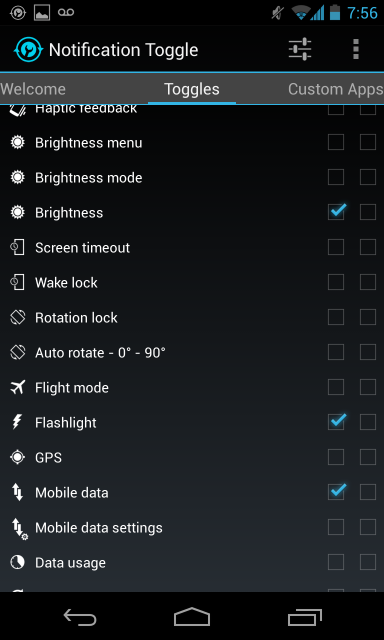Select the Wake lock list row

point(192,282)
